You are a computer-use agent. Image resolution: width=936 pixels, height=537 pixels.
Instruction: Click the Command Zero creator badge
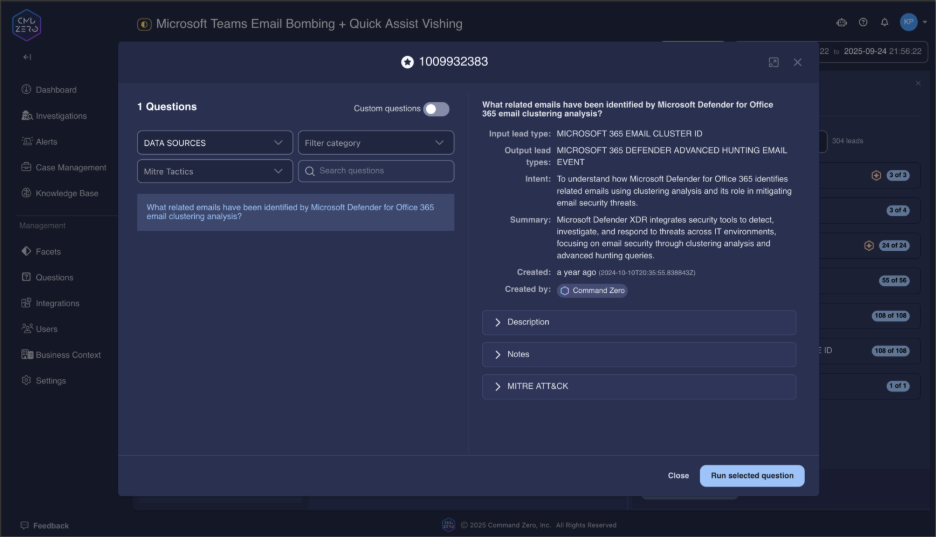point(592,291)
